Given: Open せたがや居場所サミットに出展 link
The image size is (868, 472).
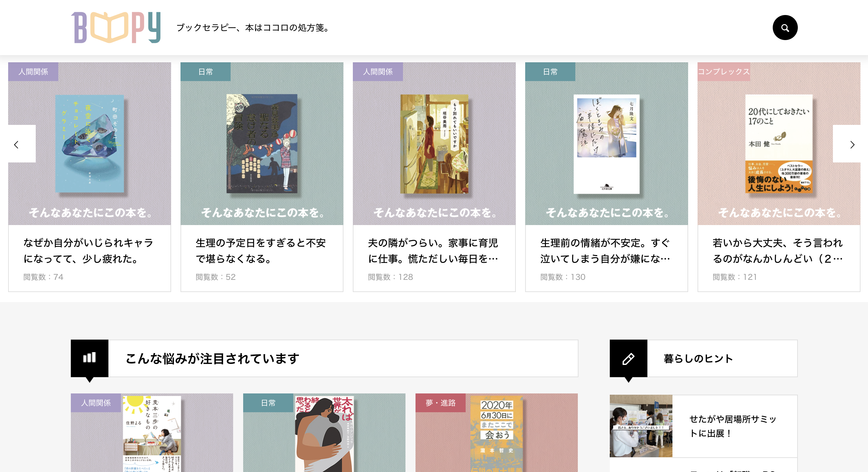Looking at the screenshot, I should coord(733,426).
